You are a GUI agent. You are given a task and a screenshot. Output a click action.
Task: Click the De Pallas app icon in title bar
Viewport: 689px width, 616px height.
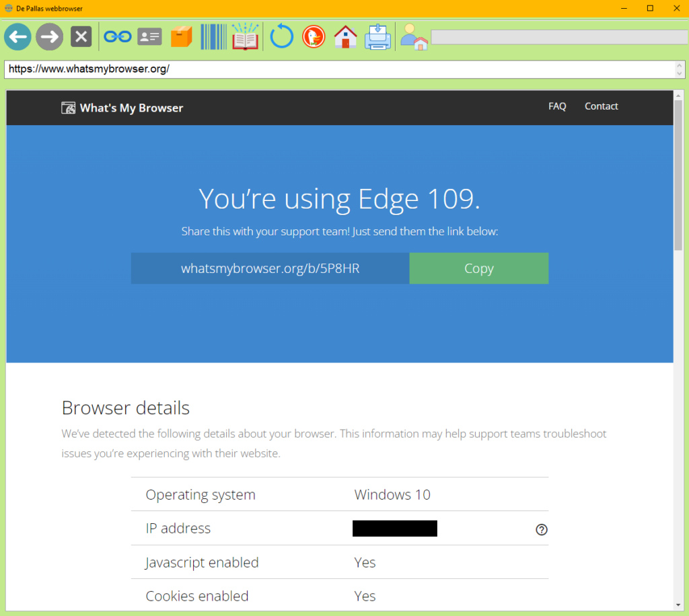click(x=8, y=8)
